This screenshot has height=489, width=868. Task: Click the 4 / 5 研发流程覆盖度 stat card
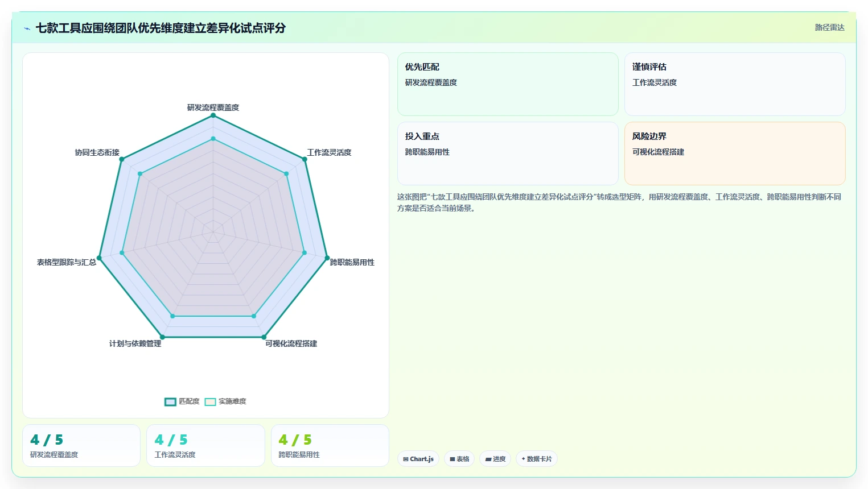click(81, 446)
